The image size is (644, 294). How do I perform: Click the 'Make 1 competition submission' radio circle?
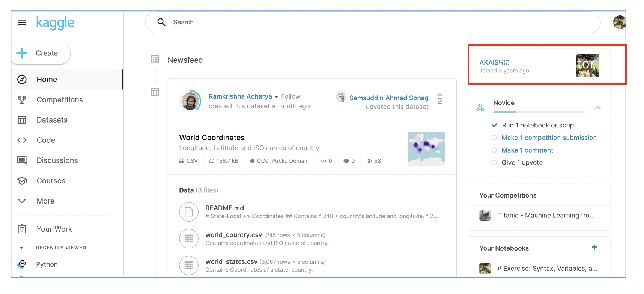point(494,138)
